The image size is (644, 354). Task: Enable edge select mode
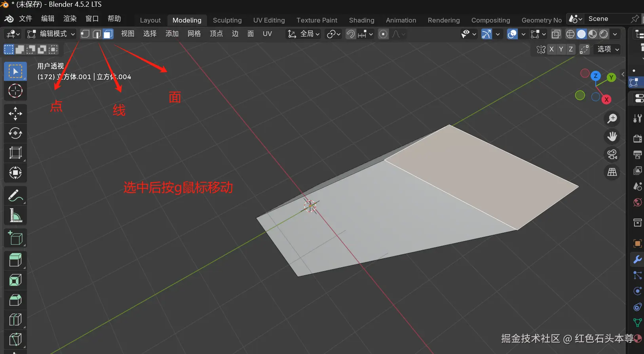point(97,34)
